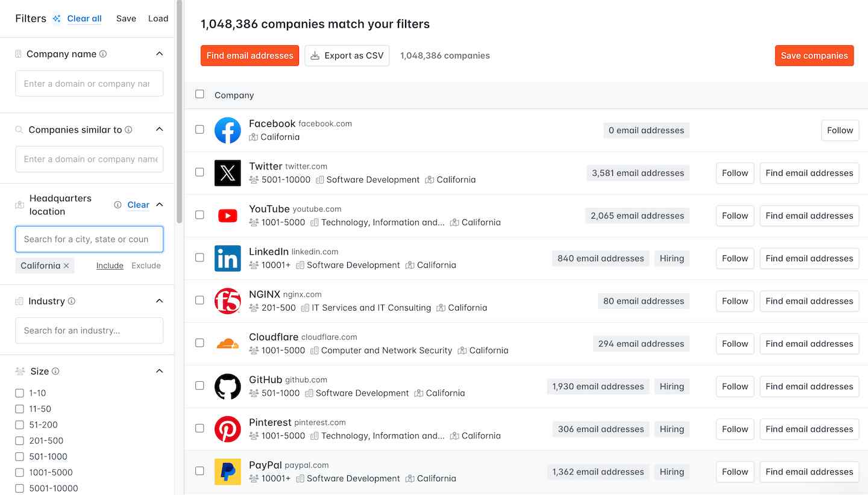Click the city, state or country search field
The height and width of the screenshot is (495, 868).
point(89,239)
